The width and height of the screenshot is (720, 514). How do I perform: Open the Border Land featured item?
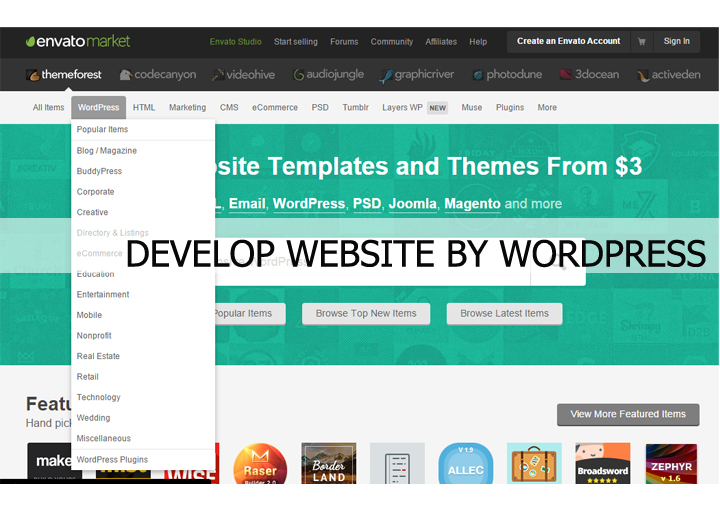[x=329, y=463]
